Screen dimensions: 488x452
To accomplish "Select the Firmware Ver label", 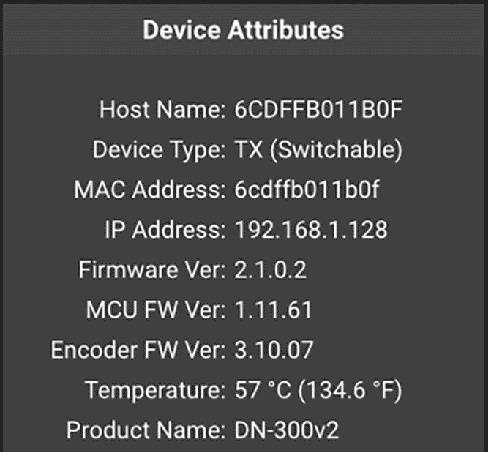I will [152, 270].
